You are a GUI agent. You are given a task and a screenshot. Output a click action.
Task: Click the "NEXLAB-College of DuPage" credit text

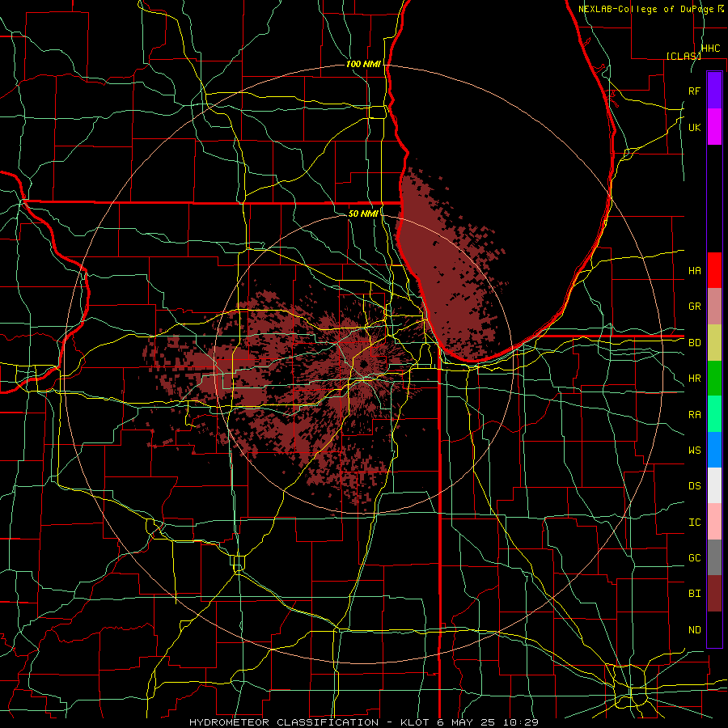645,9
